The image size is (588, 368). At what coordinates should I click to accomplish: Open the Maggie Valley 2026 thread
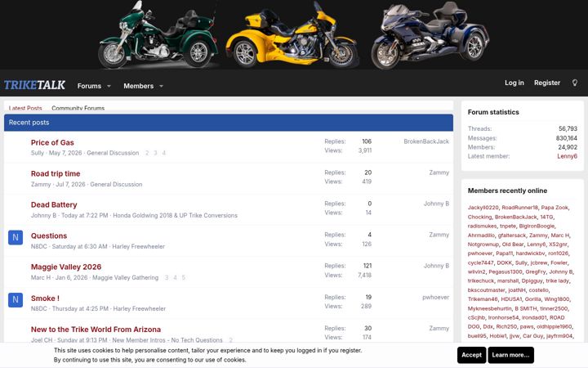66,267
